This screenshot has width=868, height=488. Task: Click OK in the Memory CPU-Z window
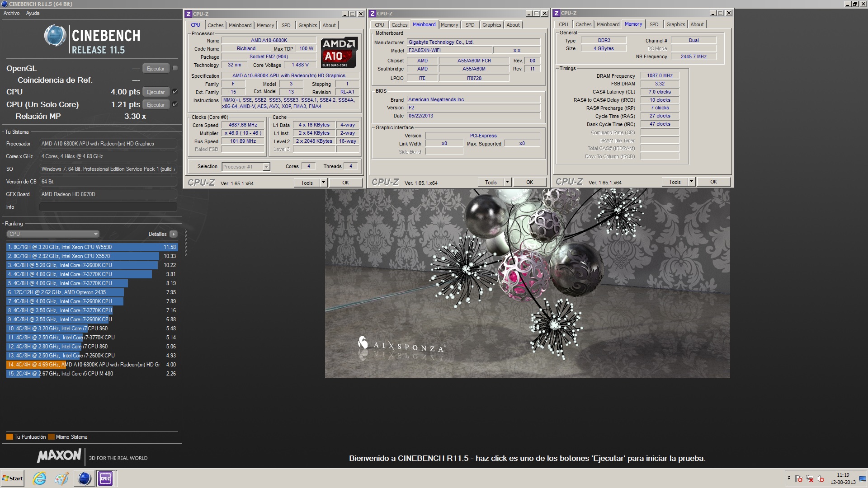pyautogui.click(x=714, y=182)
